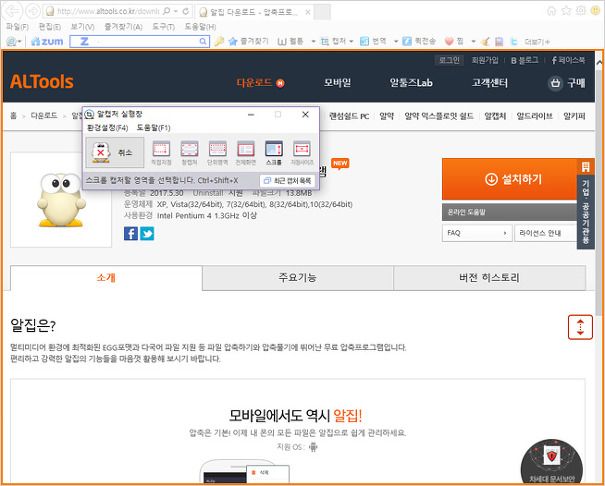Click the ALTools logo
Viewport: 605px width, 486px height.
pyautogui.click(x=42, y=82)
